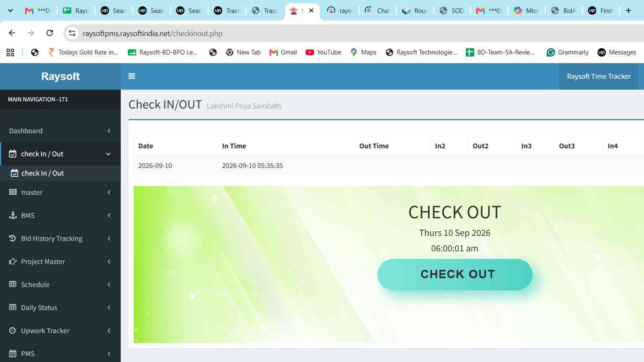Image resolution: width=644 pixels, height=362 pixels.
Task: Toggle the sidebar hamburger menu icon
Action: [x=132, y=76]
